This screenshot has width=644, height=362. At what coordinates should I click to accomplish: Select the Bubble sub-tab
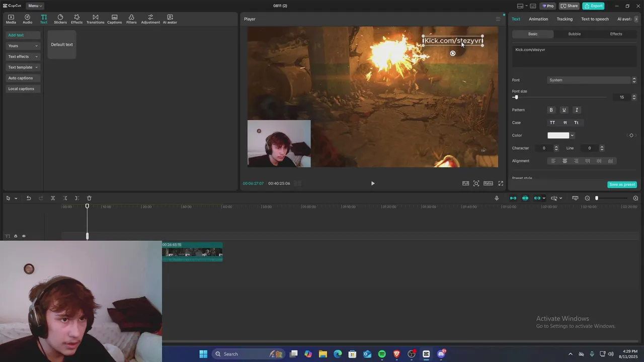[x=575, y=34]
